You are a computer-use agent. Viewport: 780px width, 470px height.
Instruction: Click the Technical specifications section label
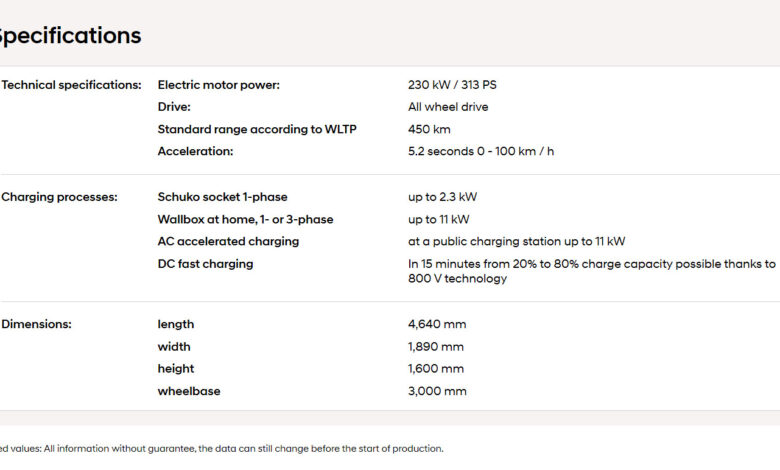(71, 85)
